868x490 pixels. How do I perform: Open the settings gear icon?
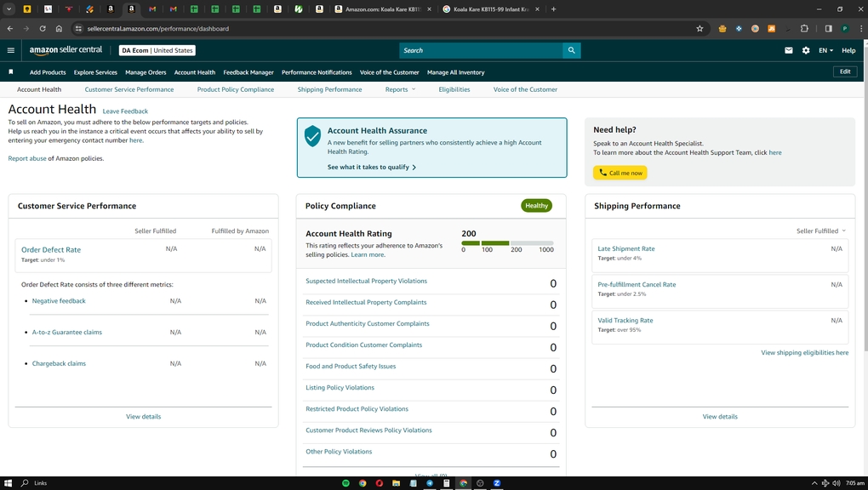[806, 50]
